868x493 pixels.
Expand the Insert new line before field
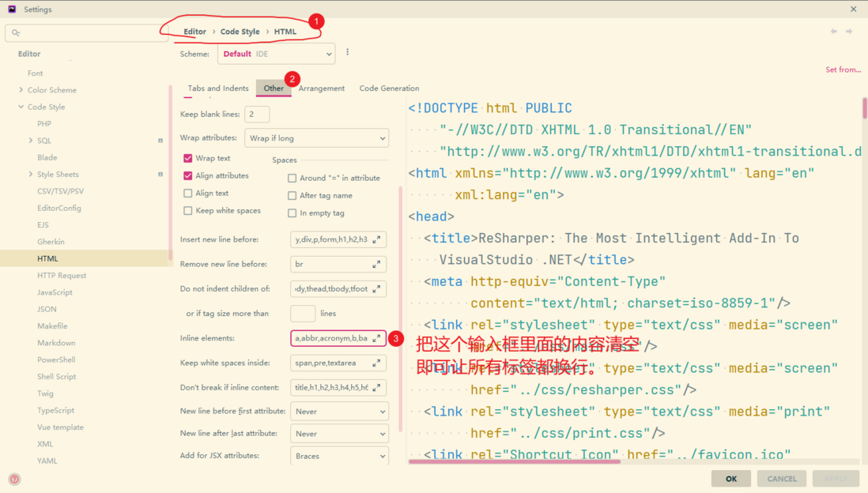point(376,239)
